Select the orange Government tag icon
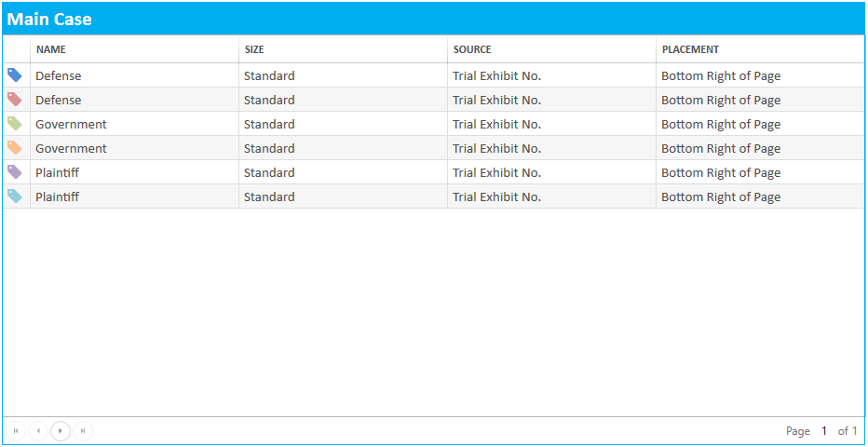This screenshot has height=447, width=868. (x=15, y=148)
